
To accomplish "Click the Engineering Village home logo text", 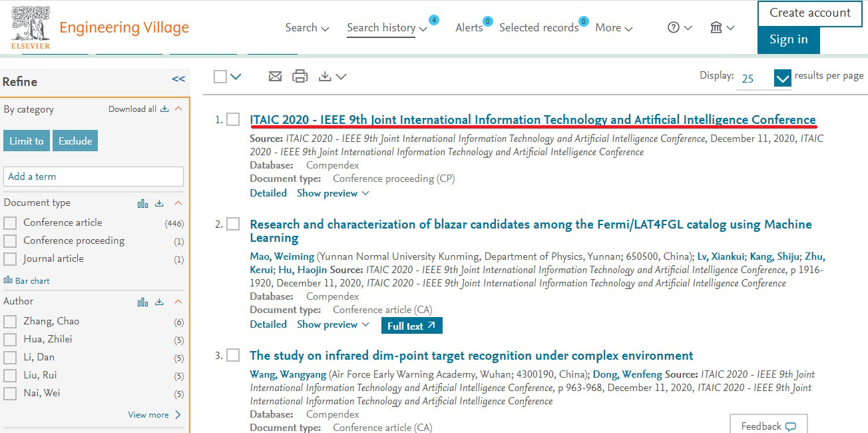I will pos(124,28).
